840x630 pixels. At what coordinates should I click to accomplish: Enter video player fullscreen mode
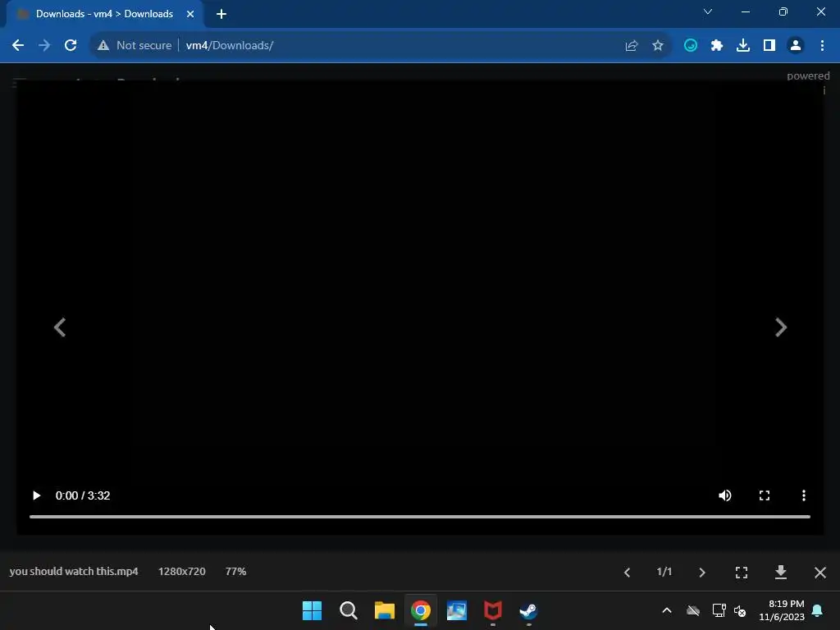[x=765, y=495]
